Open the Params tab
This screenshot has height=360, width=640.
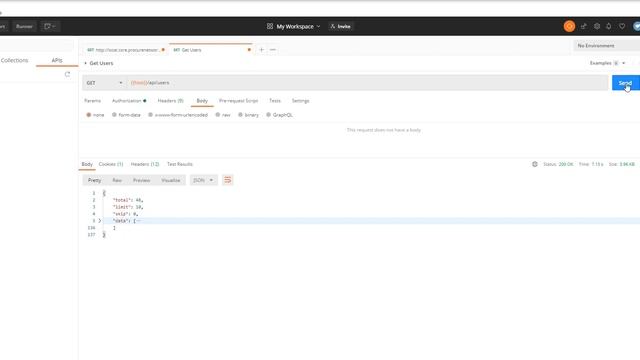(x=92, y=101)
